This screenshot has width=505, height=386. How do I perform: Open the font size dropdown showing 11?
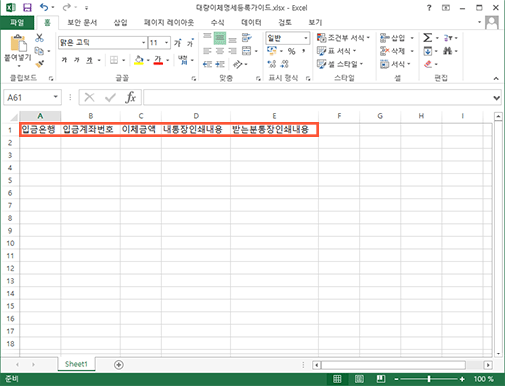click(159, 43)
